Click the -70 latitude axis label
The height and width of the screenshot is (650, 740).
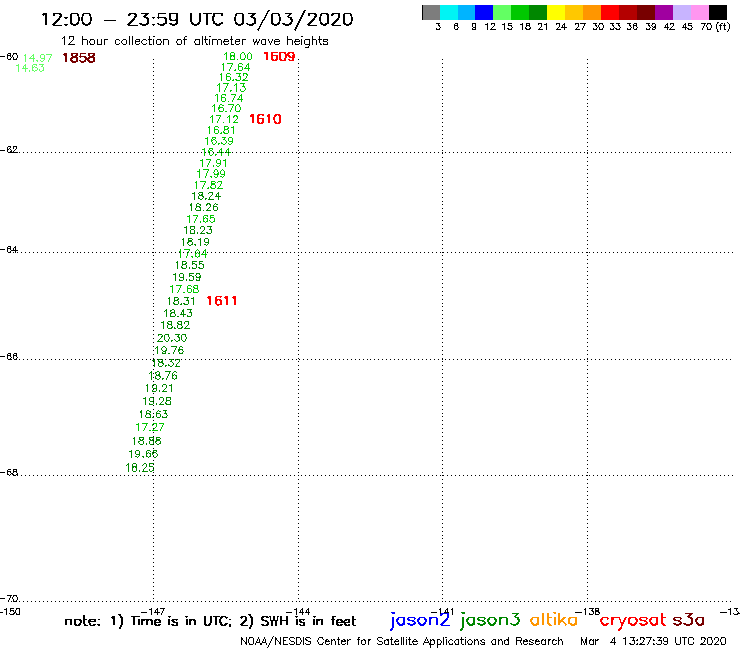(x=9, y=599)
